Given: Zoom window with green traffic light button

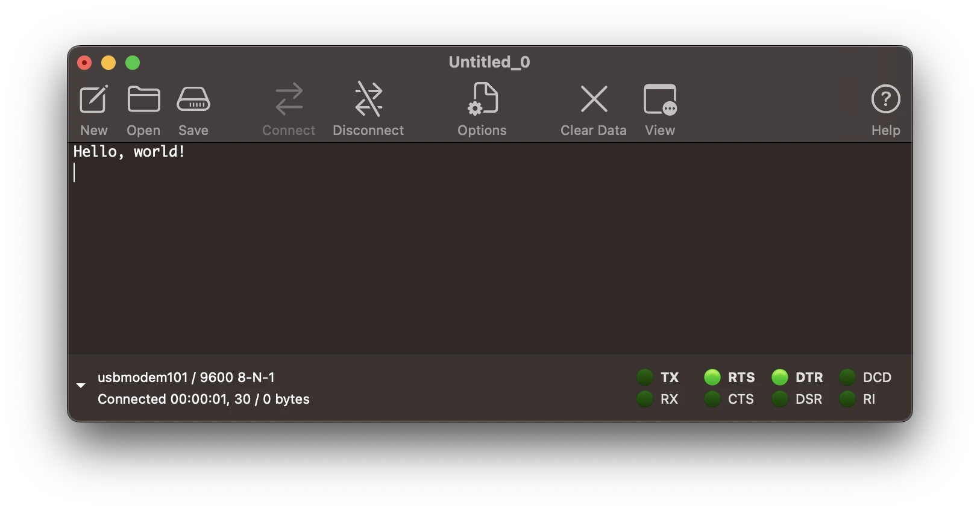Looking at the screenshot, I should 133,63.
